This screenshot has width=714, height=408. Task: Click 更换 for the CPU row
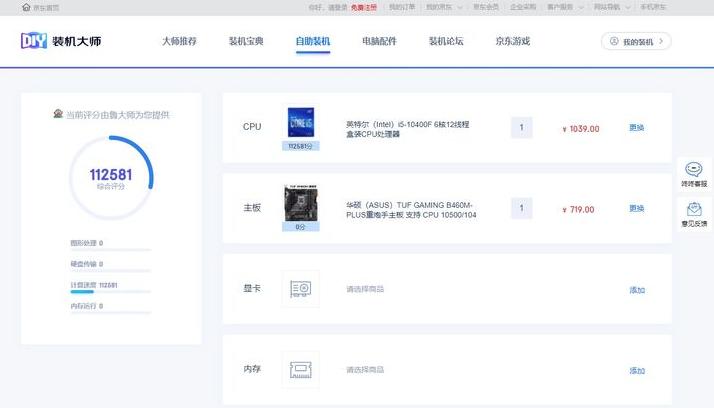tap(637, 128)
